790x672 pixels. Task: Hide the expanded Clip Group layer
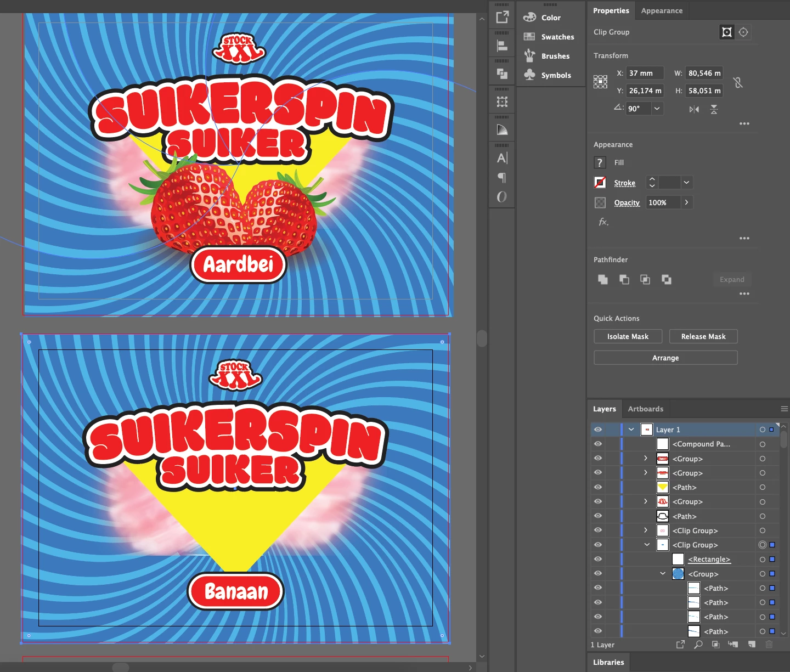[x=598, y=545]
